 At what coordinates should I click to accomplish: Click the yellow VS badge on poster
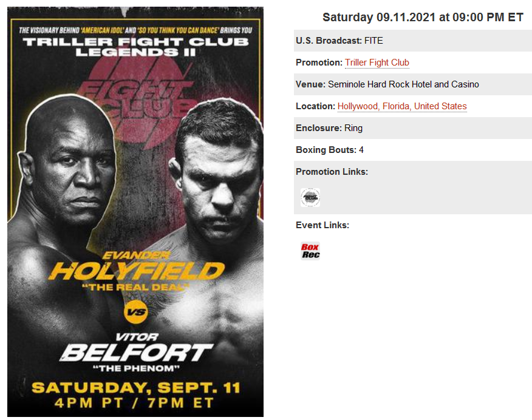click(136, 312)
